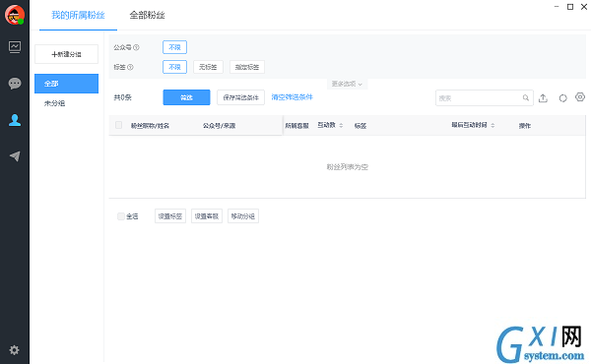Screen dimensions: 591x364
Task: Click the 操作 column header
Action: coord(525,126)
